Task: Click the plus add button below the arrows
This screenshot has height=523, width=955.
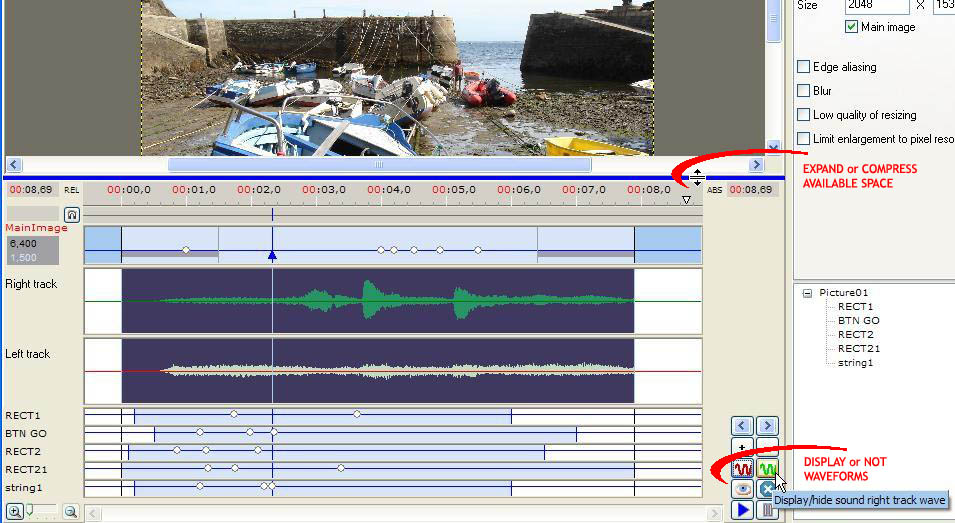Action: tap(742, 447)
